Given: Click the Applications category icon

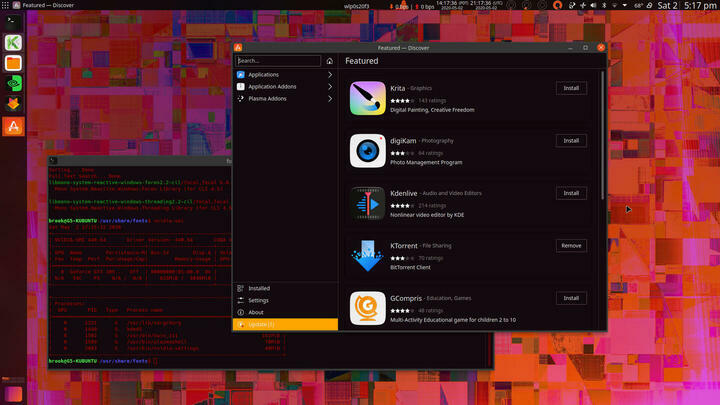Looking at the screenshot, I should [241, 74].
